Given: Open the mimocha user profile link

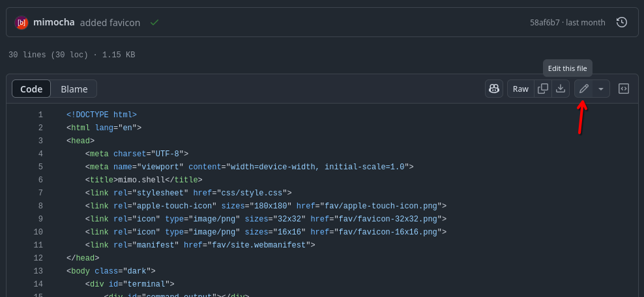Looking at the screenshot, I should [x=54, y=22].
